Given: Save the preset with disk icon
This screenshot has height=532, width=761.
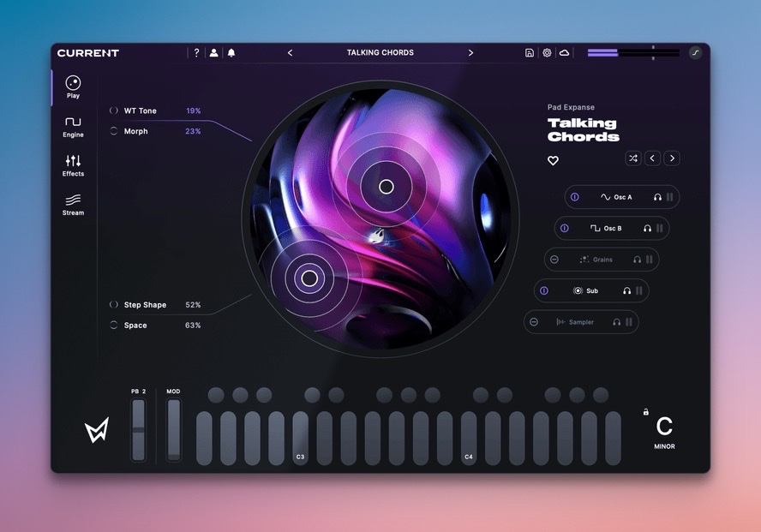Looking at the screenshot, I should coord(530,53).
